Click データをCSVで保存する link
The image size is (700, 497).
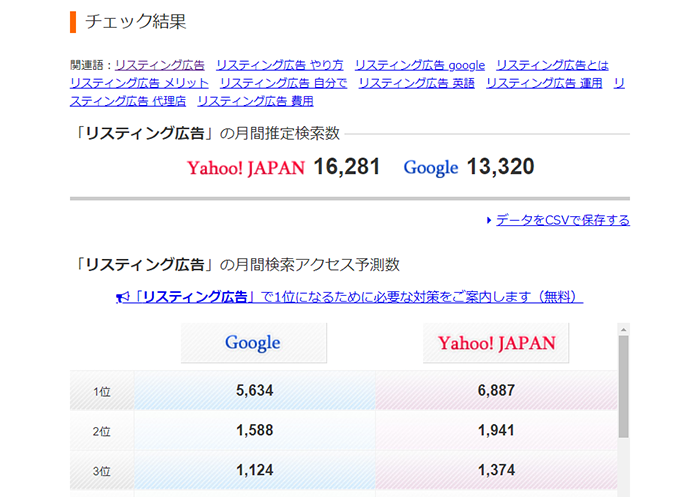[563, 220]
